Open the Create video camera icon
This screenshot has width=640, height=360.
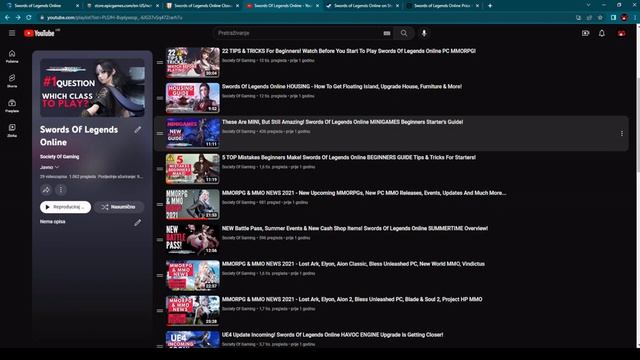[585, 33]
